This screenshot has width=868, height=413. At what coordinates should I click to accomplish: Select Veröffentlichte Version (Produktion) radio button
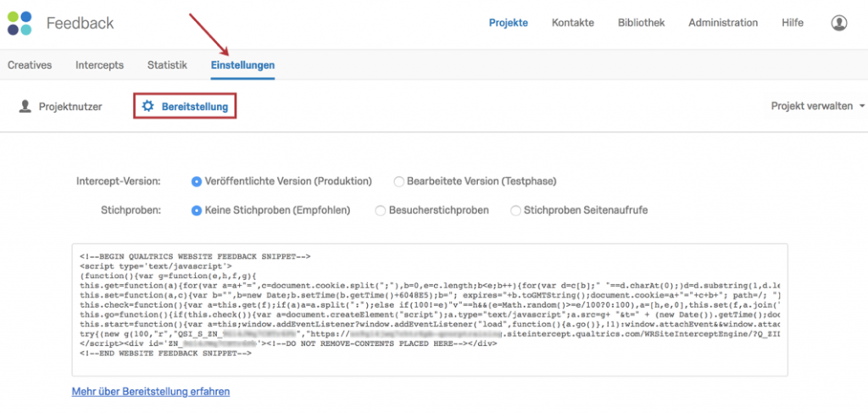point(196,181)
